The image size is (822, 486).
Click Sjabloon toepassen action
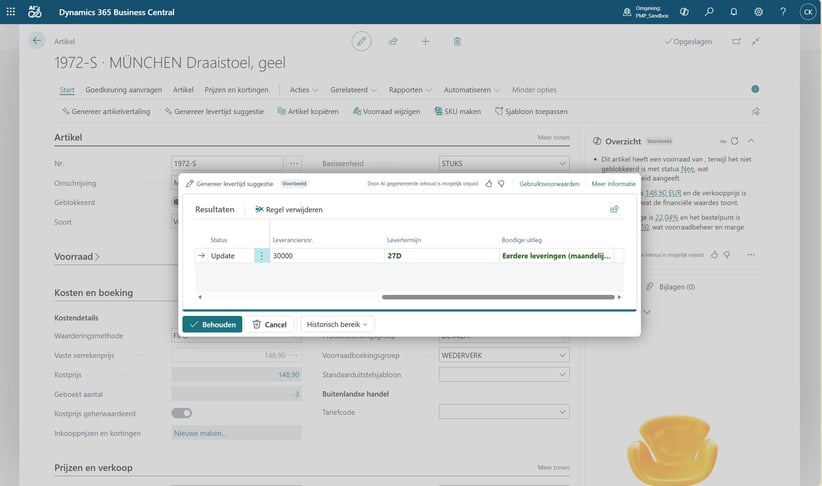(531, 111)
